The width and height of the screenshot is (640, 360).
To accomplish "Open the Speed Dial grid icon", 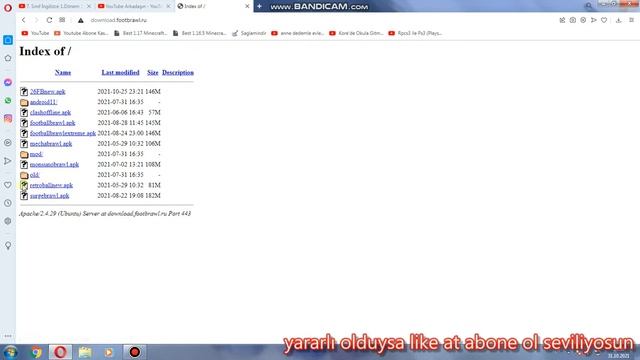I will pos(62,20).
